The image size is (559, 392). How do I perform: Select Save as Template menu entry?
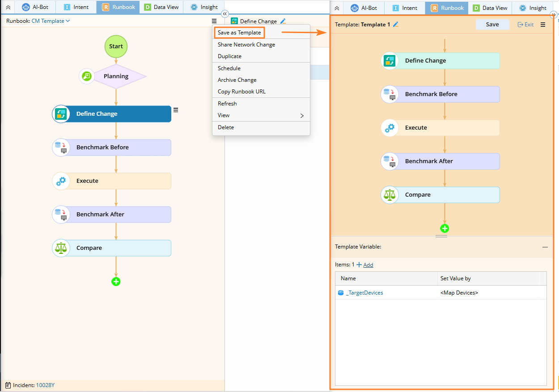pyautogui.click(x=239, y=33)
